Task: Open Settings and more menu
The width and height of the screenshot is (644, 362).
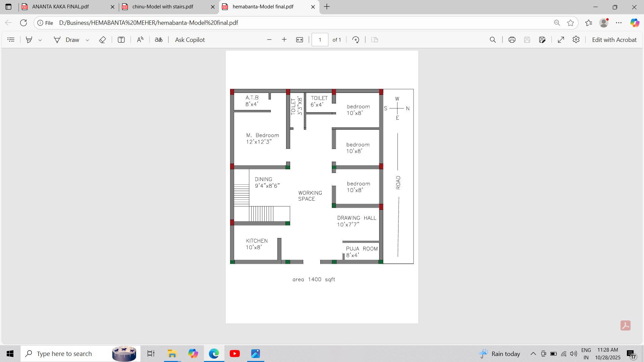Action: (x=619, y=23)
